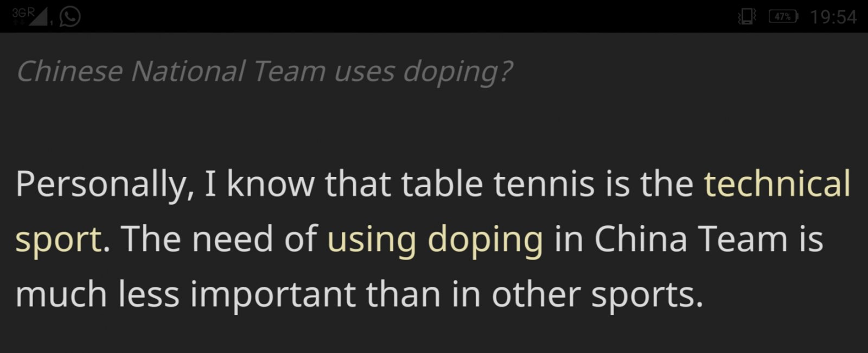Tap the WhatsApp notification icon
This screenshot has height=353, width=868.
pos(70,16)
